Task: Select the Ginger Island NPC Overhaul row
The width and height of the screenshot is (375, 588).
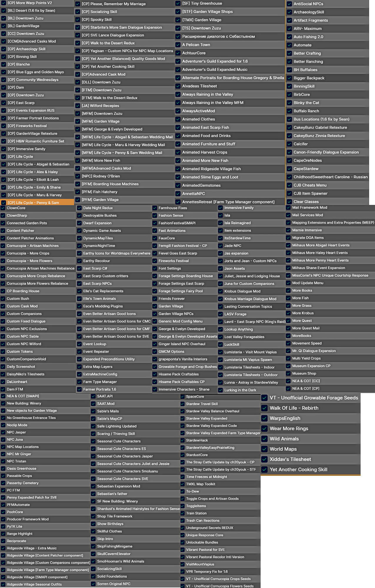Action: point(184,344)
